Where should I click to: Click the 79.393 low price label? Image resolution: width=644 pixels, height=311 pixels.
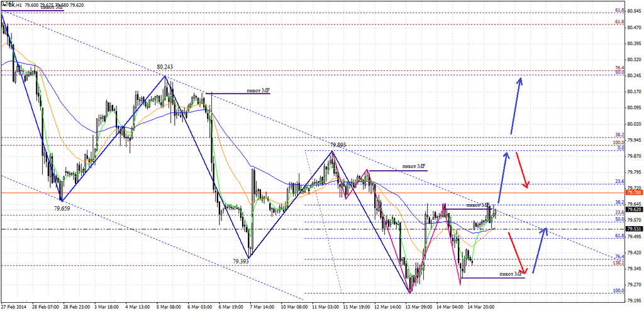coord(240,261)
